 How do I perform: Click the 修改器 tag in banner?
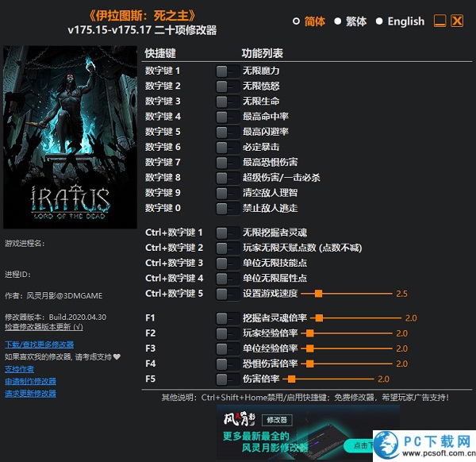pyautogui.click(x=277, y=420)
